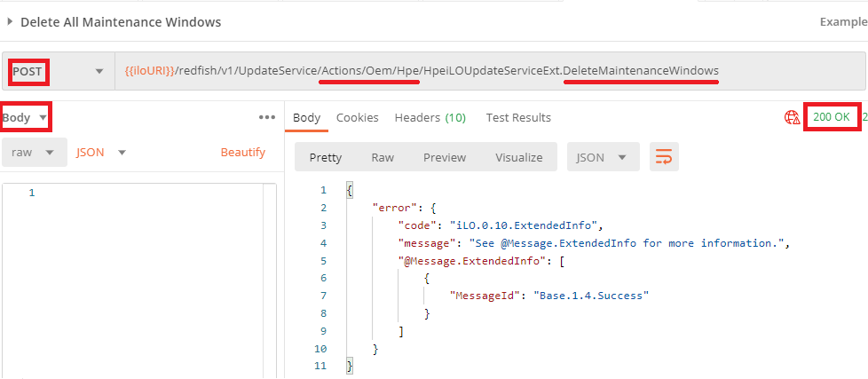This screenshot has height=379, width=868.
Task: Open the three-dots request options menu
Action: pyautogui.click(x=267, y=117)
